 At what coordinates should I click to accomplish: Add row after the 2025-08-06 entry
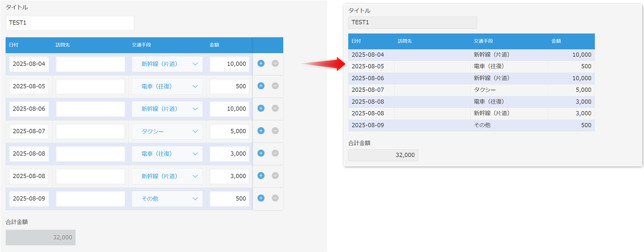[x=261, y=108]
